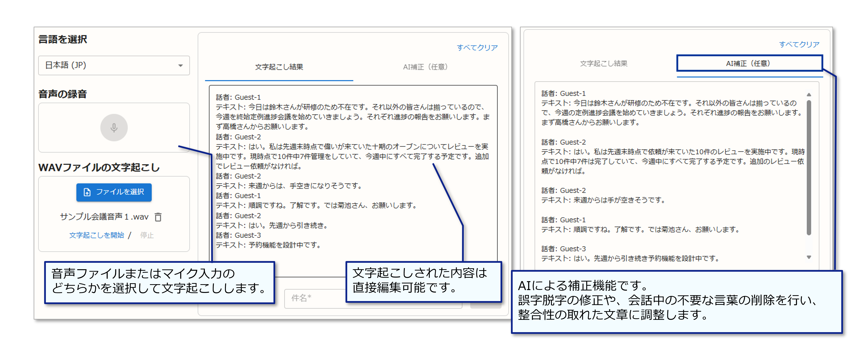Select the highlighted AI補正（任意）tab on right
Viewport: 868px width, 346px height.
[748, 63]
